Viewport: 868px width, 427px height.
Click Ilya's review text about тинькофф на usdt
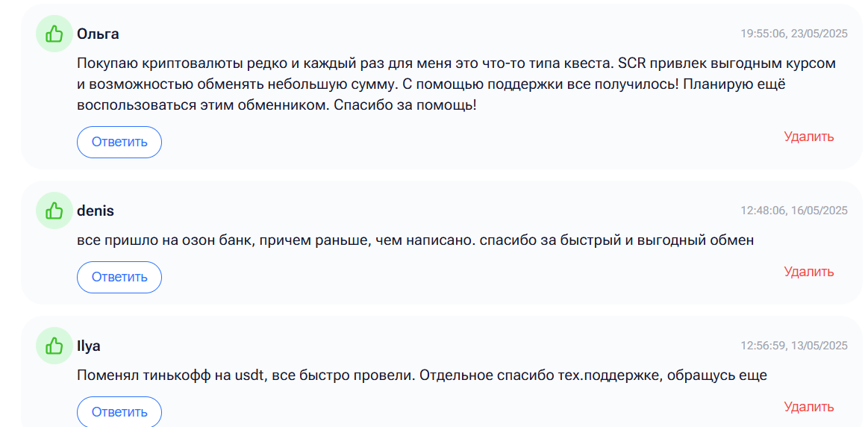pos(422,376)
